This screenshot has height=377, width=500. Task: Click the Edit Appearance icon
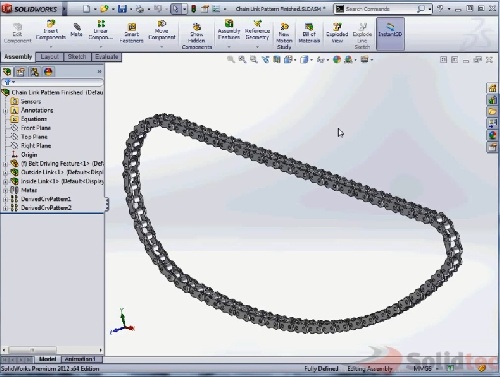(337, 59)
